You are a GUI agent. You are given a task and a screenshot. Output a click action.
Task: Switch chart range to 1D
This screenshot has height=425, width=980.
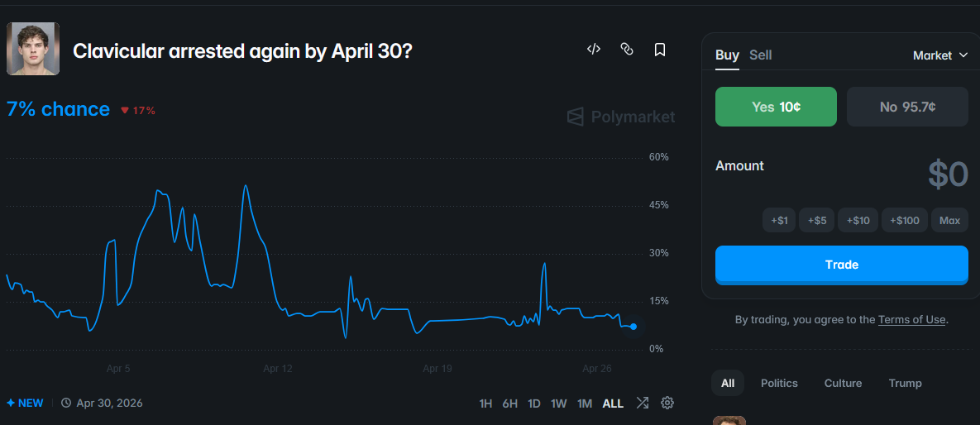[x=534, y=404]
